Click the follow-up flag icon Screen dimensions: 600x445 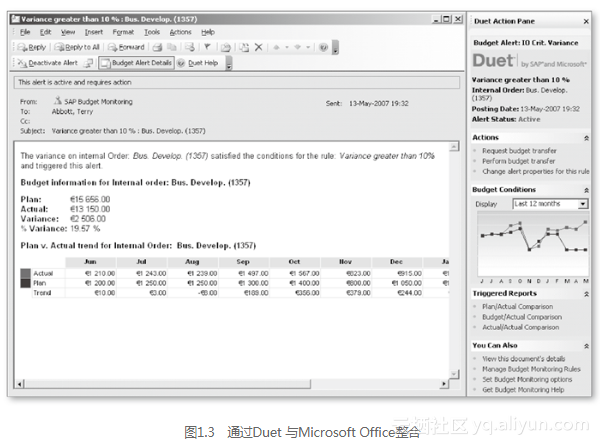(207, 47)
